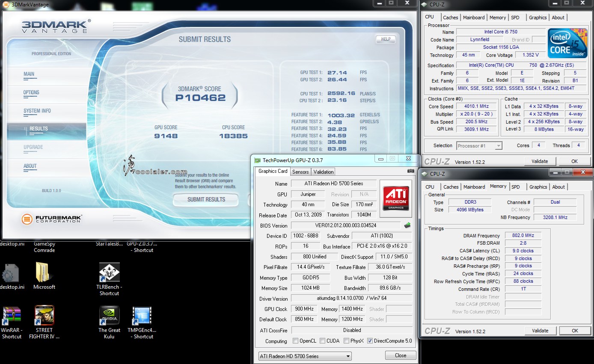Open the SPD tab in lower CPU-Z
The height and width of the screenshot is (364, 594).
point(516,187)
